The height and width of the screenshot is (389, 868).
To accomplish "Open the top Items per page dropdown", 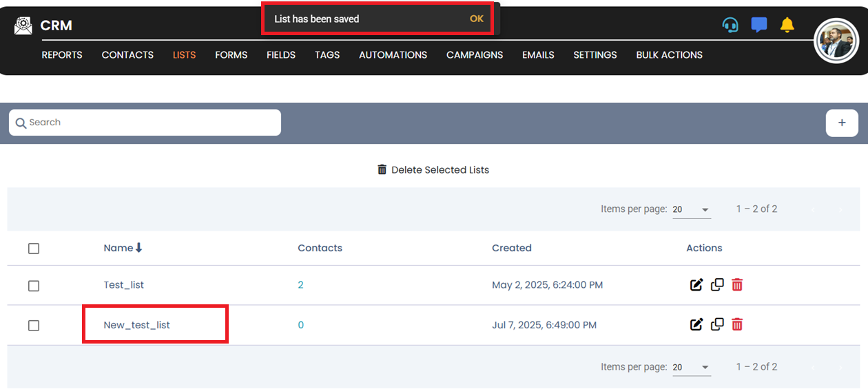I will (x=692, y=210).
